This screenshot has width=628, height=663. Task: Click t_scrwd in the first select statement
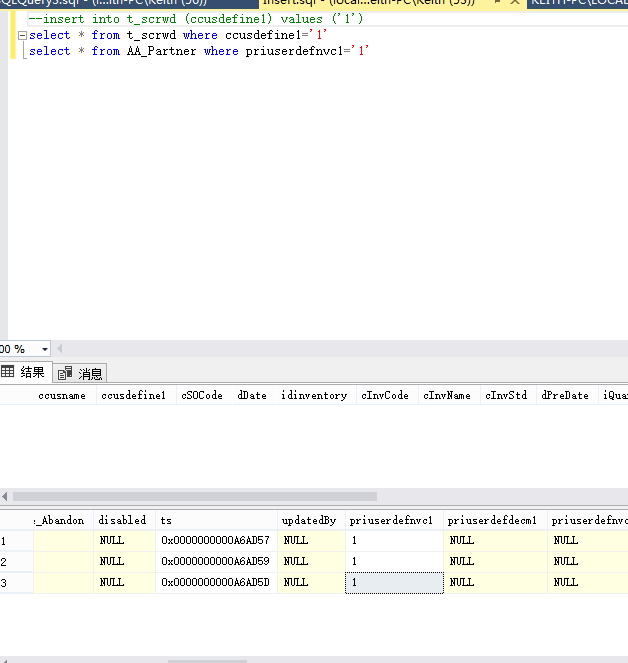[151, 35]
